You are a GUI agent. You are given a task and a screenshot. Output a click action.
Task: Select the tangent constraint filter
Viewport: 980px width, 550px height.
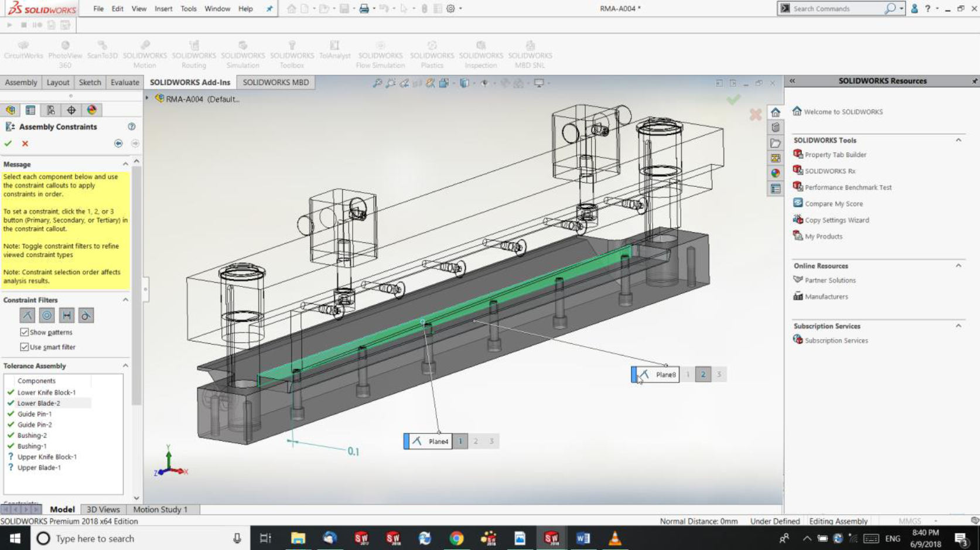click(x=86, y=315)
